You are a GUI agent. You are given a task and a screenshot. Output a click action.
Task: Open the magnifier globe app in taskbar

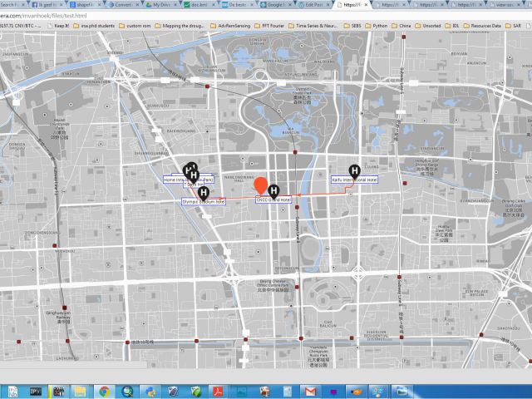[x=127, y=392]
